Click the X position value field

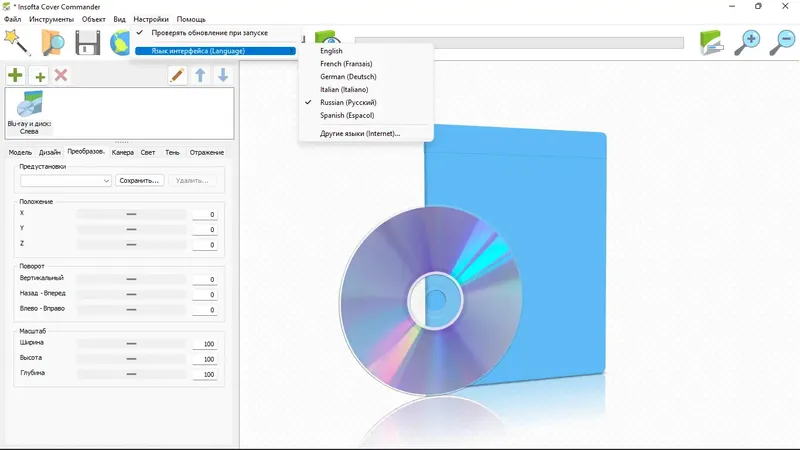click(205, 215)
